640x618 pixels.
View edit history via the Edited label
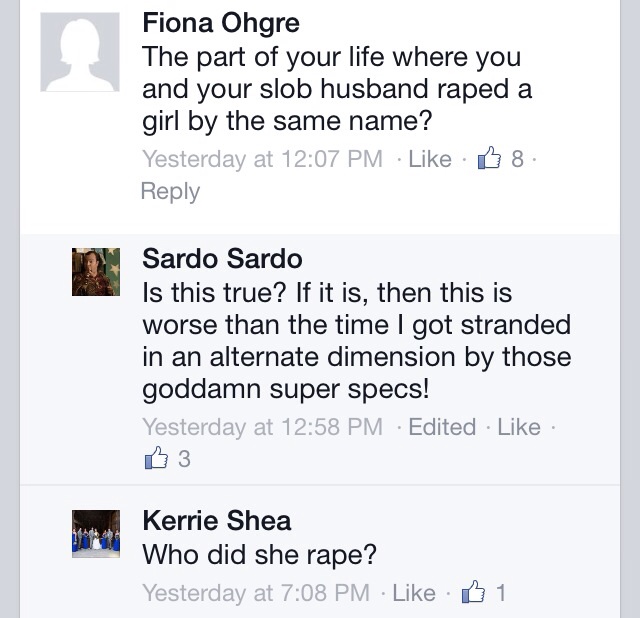click(442, 427)
